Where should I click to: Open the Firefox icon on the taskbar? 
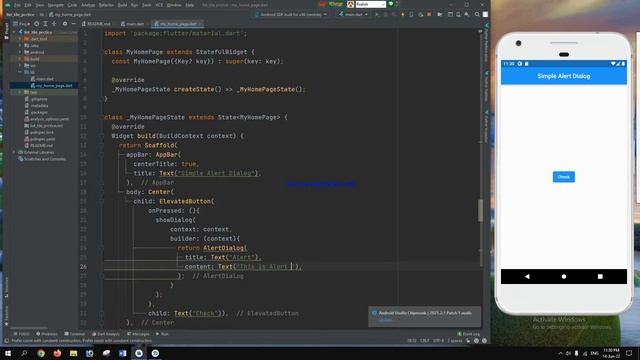click(x=57, y=353)
